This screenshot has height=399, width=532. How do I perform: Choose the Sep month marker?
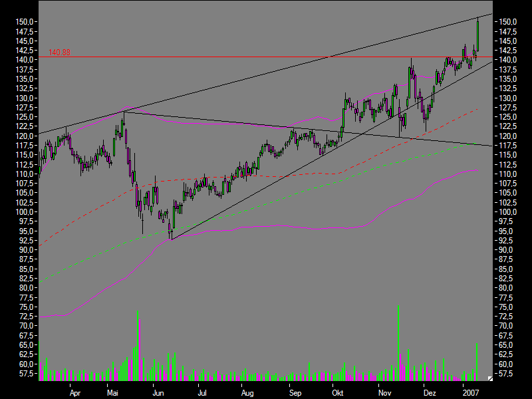click(x=293, y=393)
